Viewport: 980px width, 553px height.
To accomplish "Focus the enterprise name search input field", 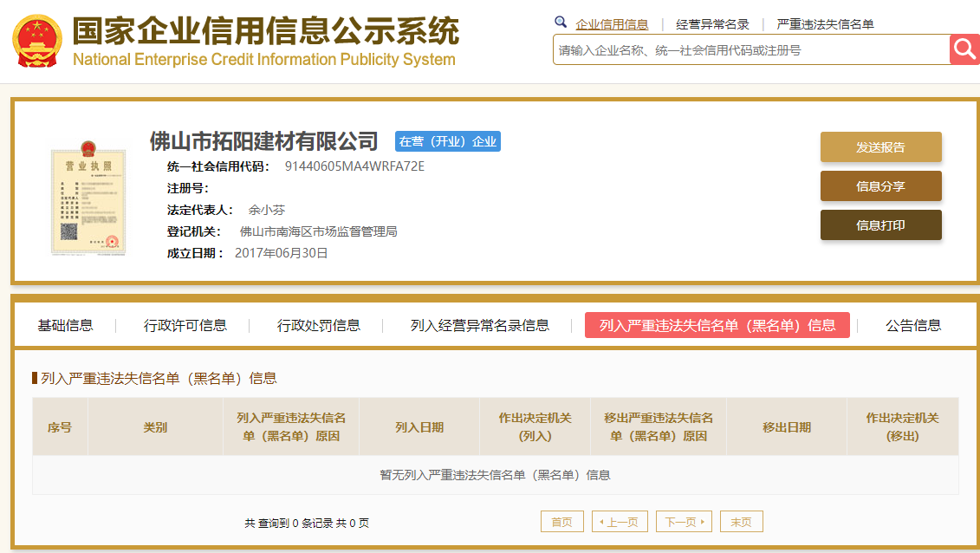I will tap(751, 50).
